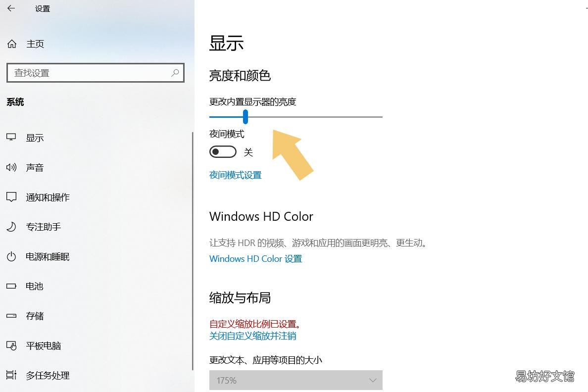Open the 夜间模式设置 link
Viewport: 588px width, 392px height.
(x=236, y=175)
